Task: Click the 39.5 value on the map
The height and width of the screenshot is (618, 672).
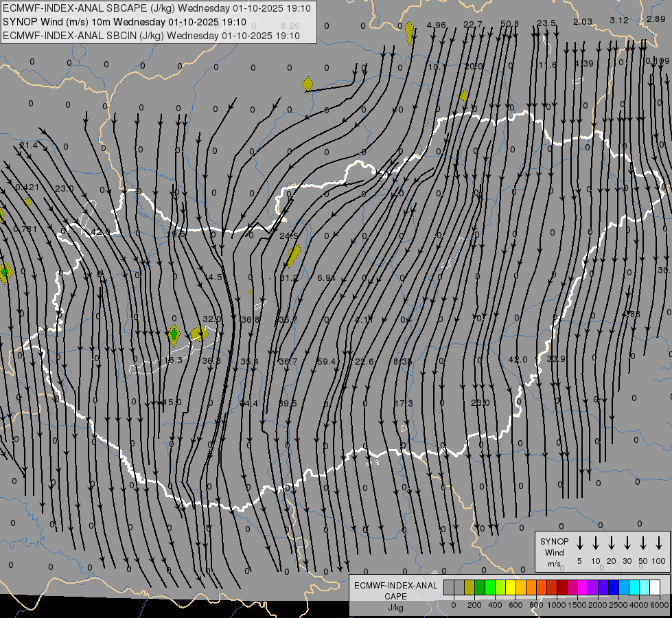Action: [x=288, y=404]
